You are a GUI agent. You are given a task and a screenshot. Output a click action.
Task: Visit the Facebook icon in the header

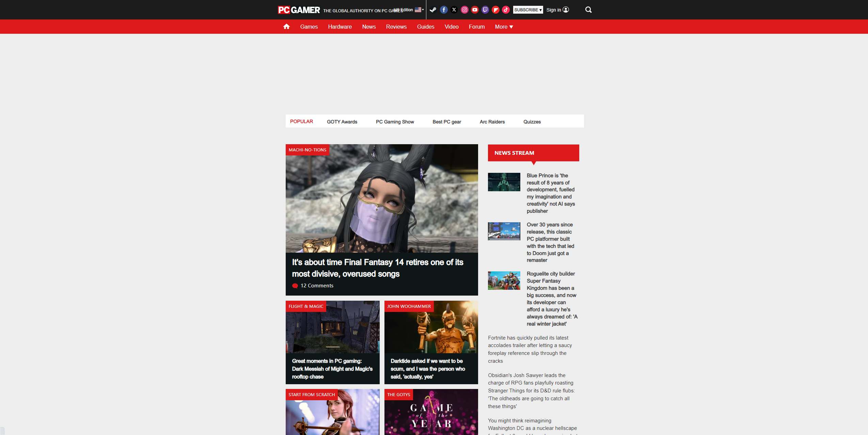click(444, 10)
